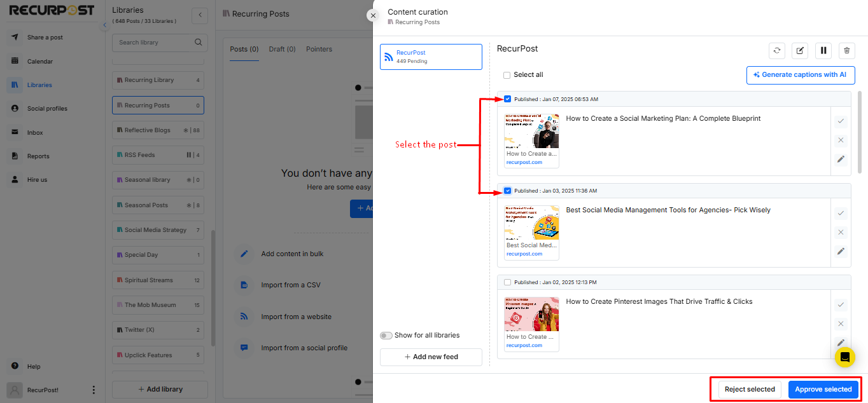868x403 pixels.
Task: Toggle Show for all libraries switch
Action: click(386, 335)
